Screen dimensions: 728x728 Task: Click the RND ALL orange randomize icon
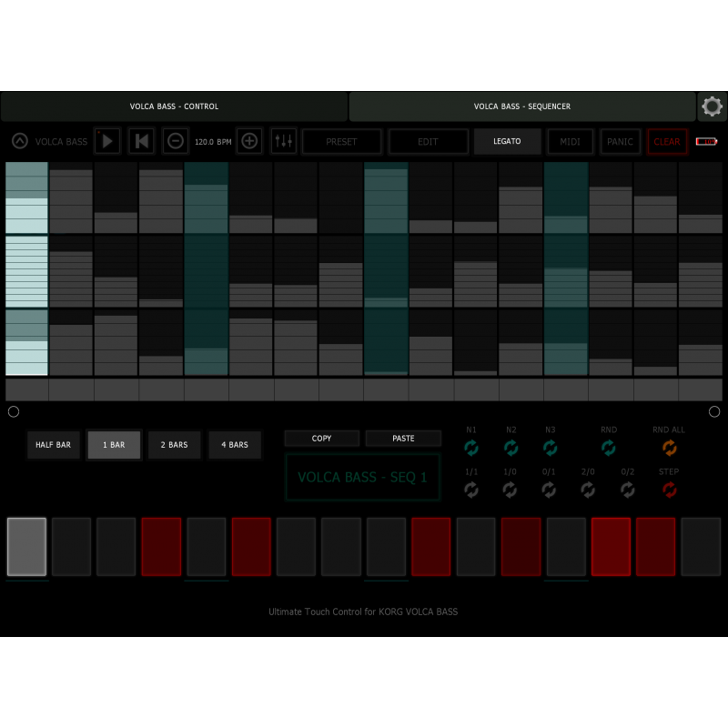669,448
